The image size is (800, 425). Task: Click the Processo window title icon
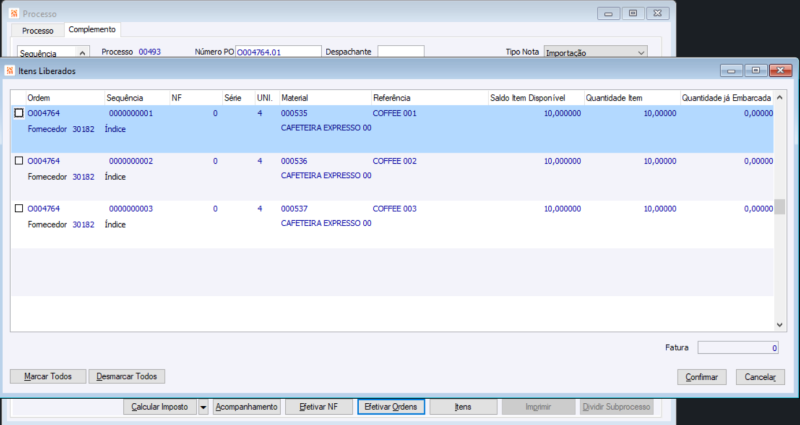tap(14, 13)
